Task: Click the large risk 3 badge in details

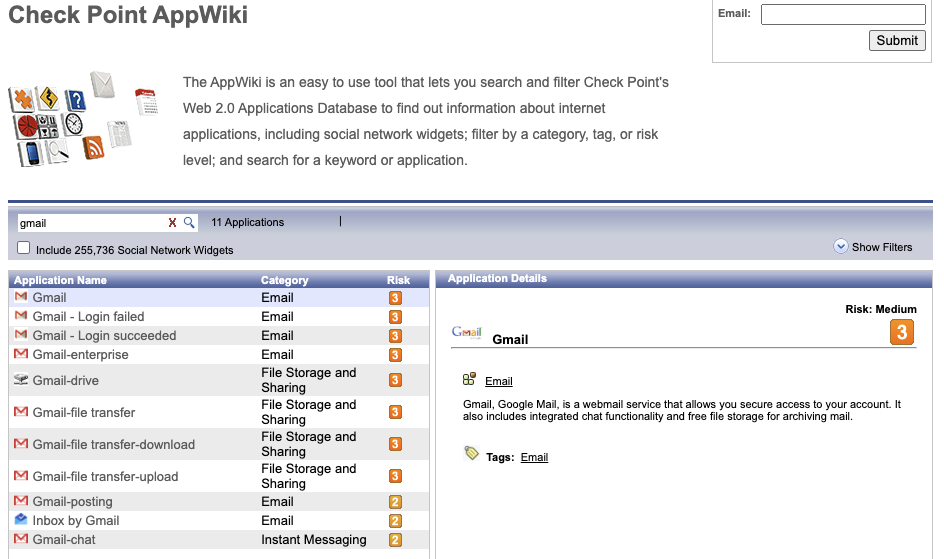Action: [x=902, y=332]
